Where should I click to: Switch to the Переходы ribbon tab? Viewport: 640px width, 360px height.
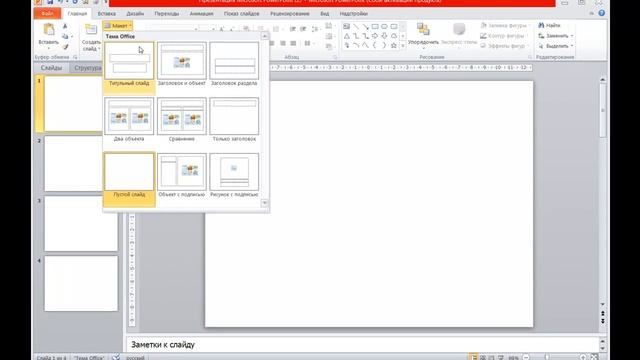point(167,13)
